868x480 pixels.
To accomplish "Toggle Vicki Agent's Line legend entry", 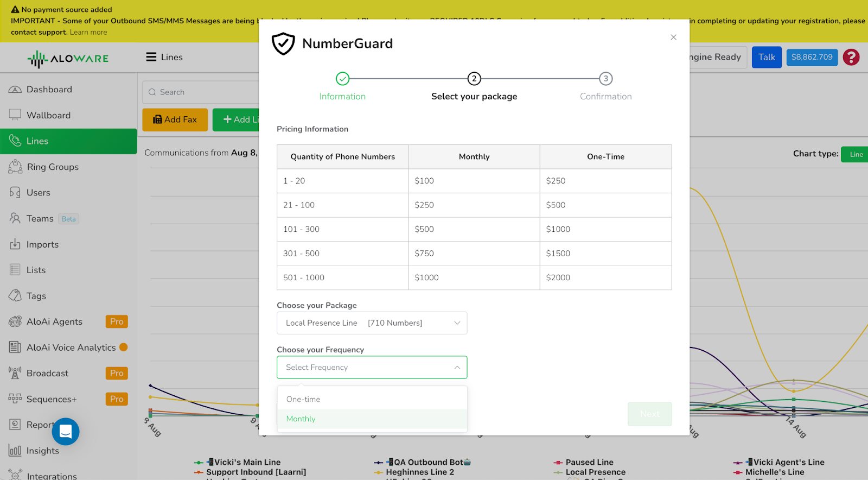I will click(x=779, y=462).
